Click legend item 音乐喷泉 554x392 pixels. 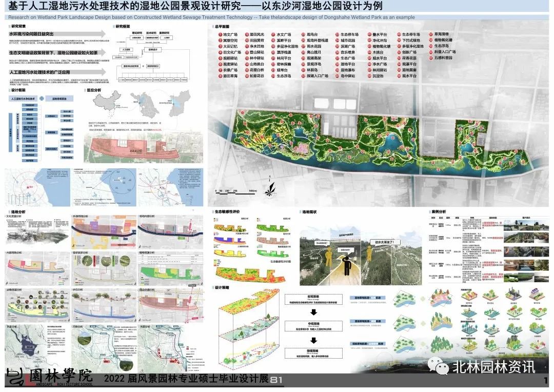[345, 52]
